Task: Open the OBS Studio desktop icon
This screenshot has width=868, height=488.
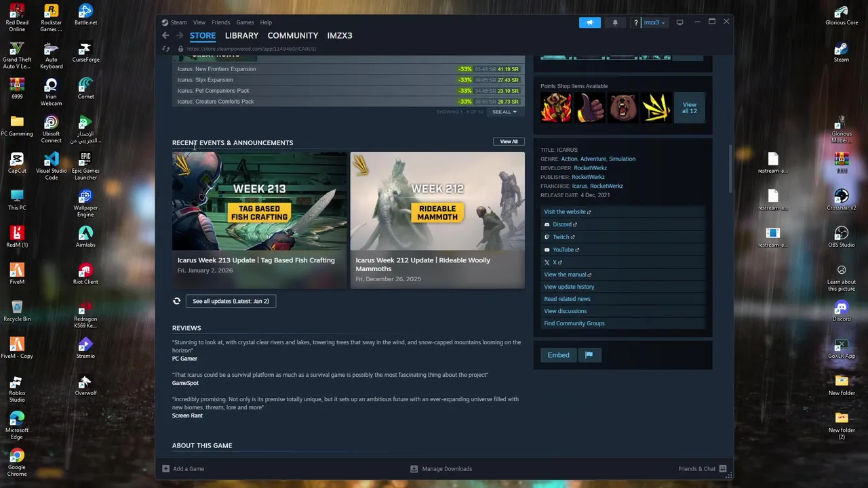Action: pyautogui.click(x=842, y=237)
